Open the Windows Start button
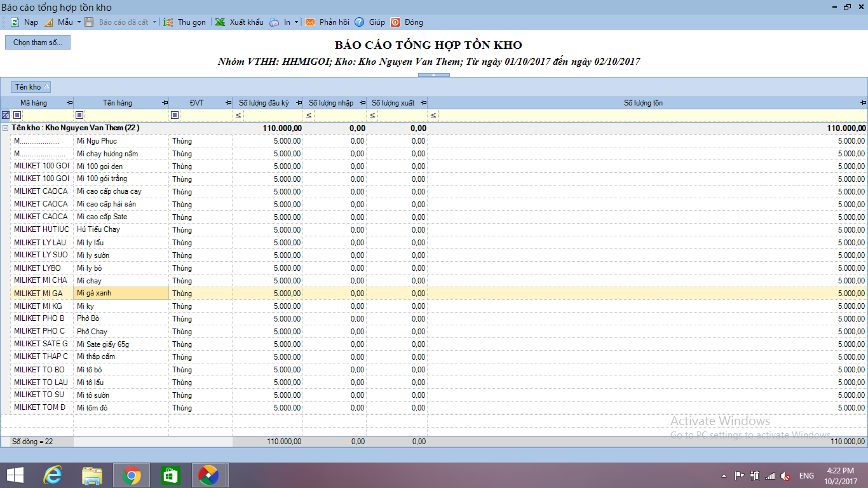Screen dimensions: 868x488 (x=15, y=475)
